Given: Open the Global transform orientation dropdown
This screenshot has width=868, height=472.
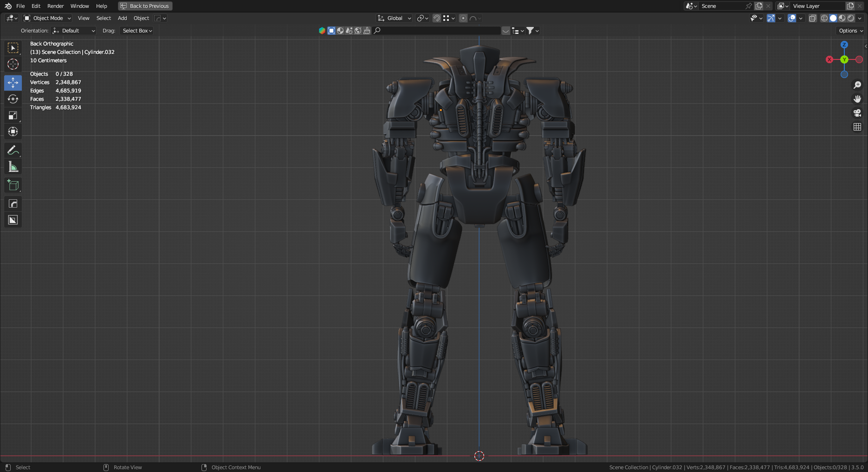Looking at the screenshot, I should click(395, 18).
